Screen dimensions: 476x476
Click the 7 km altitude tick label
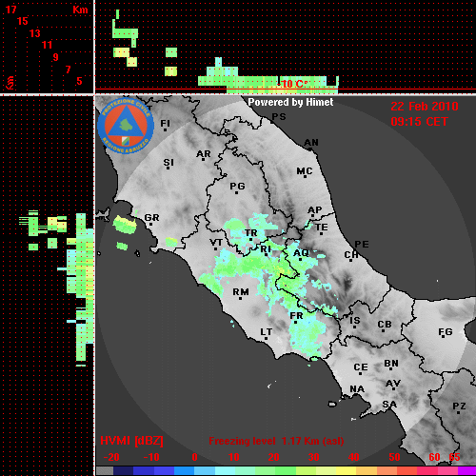coord(68,69)
